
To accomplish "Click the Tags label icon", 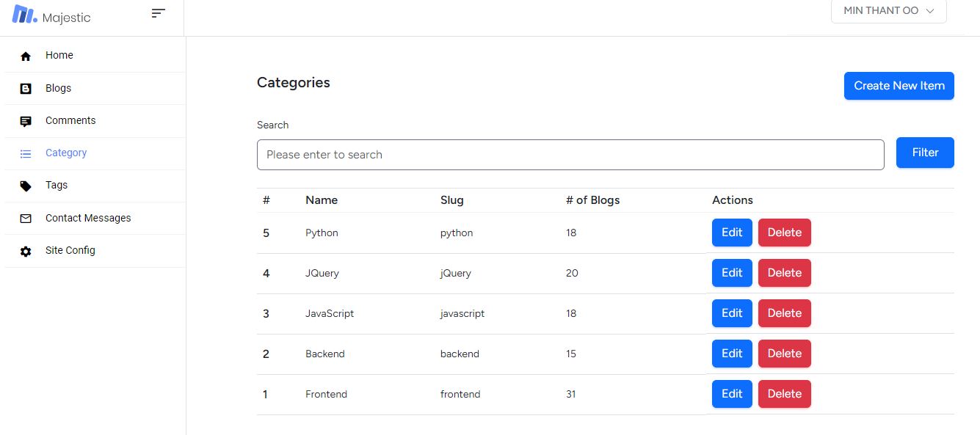I will click(26, 186).
